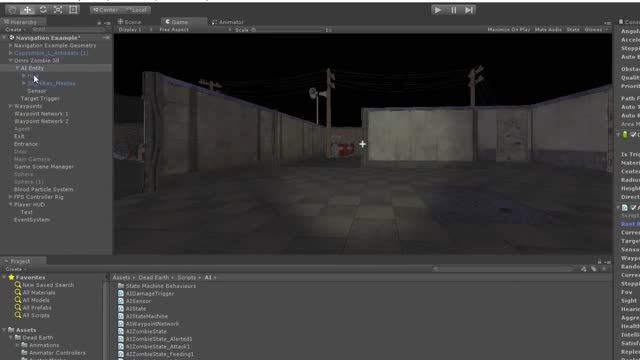Start play mode with Play button

(x=438, y=10)
